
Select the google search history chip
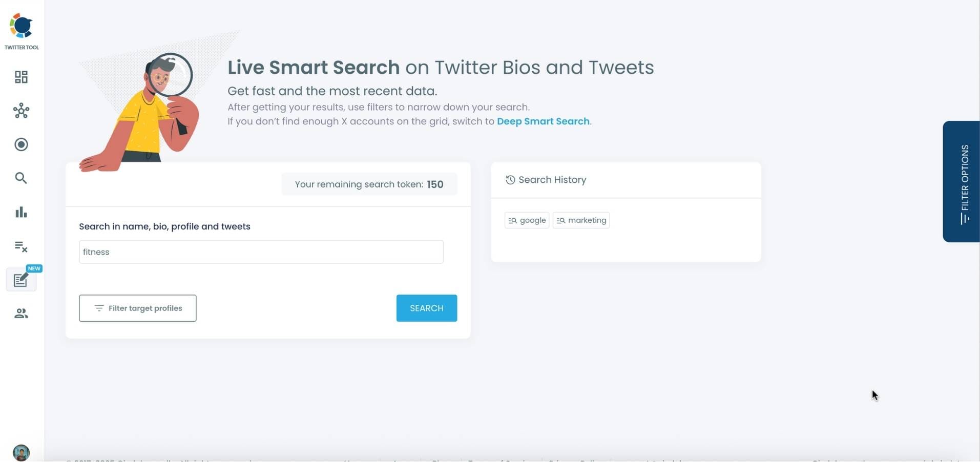click(527, 220)
